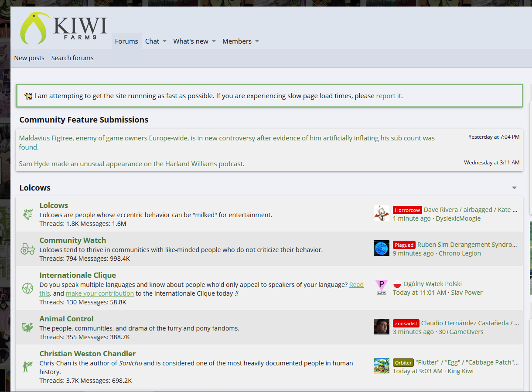Open DyslexicMoogle user profile link

[458, 218]
